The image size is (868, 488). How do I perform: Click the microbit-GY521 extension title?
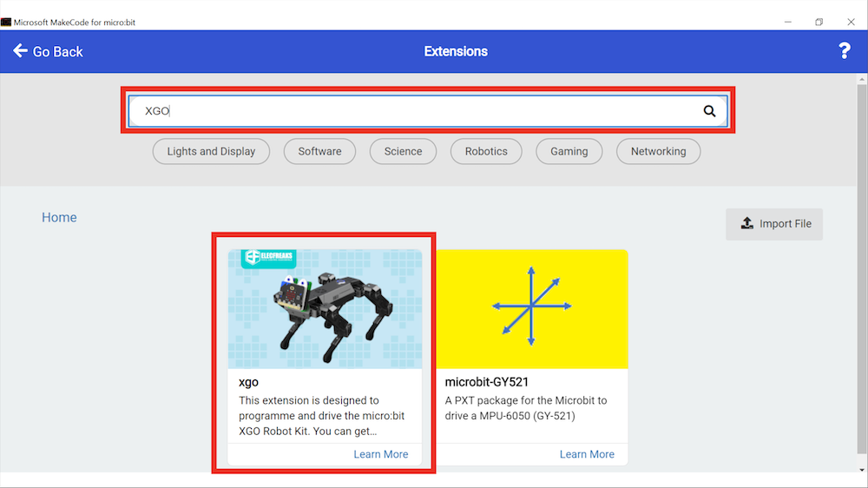pos(487,382)
